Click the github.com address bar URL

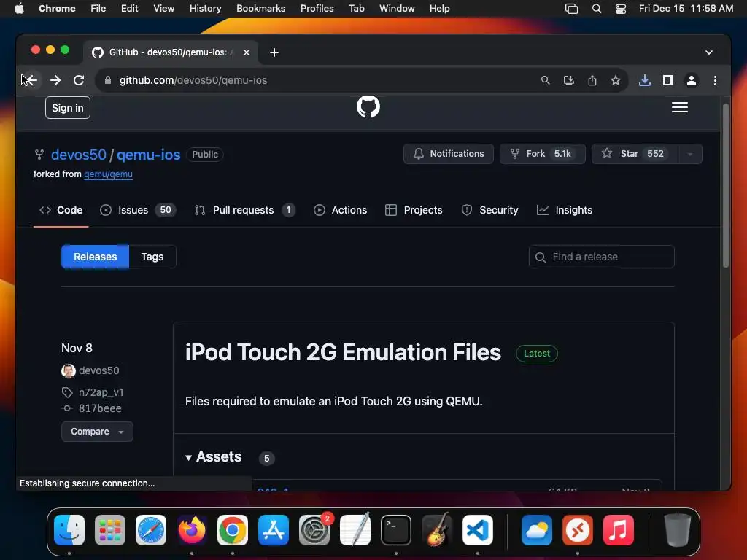193,80
